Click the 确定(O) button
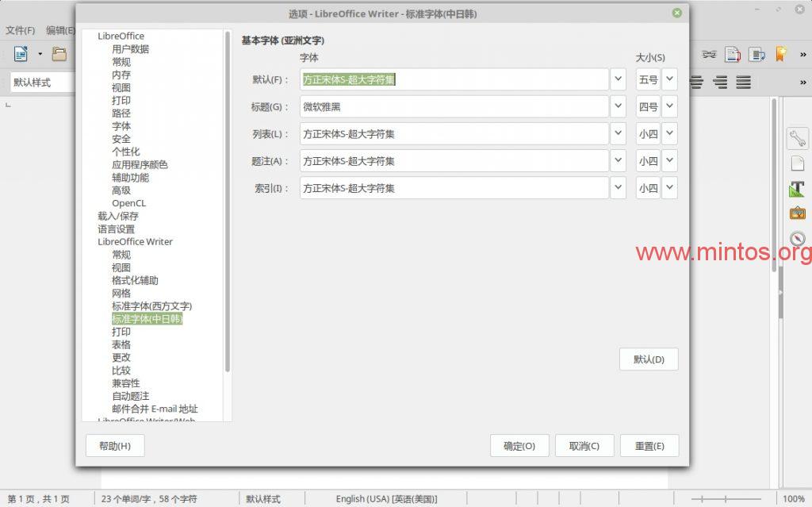Screen dimensions: 812x507 tap(519, 446)
